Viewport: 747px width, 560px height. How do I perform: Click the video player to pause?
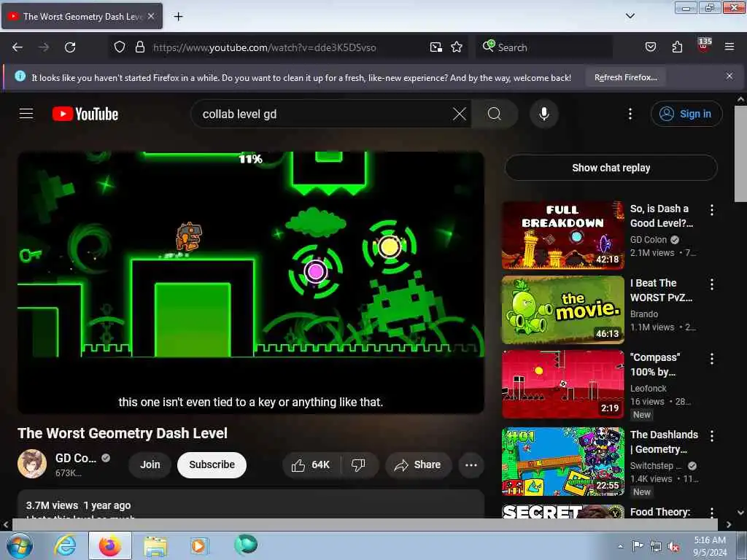click(251, 282)
